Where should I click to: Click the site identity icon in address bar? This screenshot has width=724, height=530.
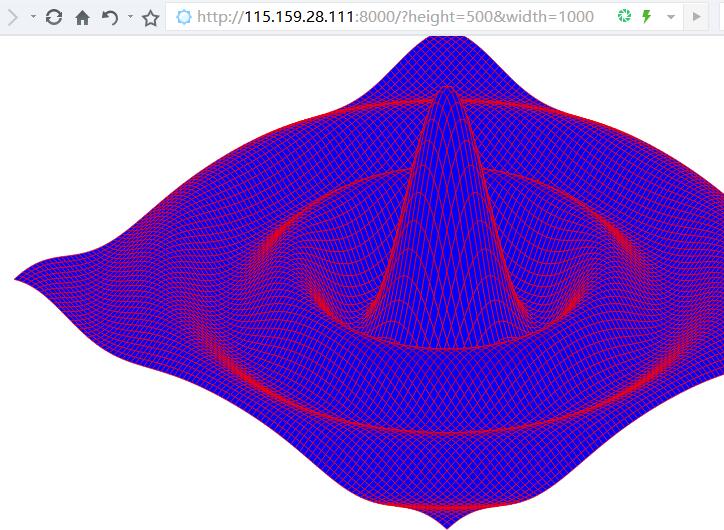point(184,17)
